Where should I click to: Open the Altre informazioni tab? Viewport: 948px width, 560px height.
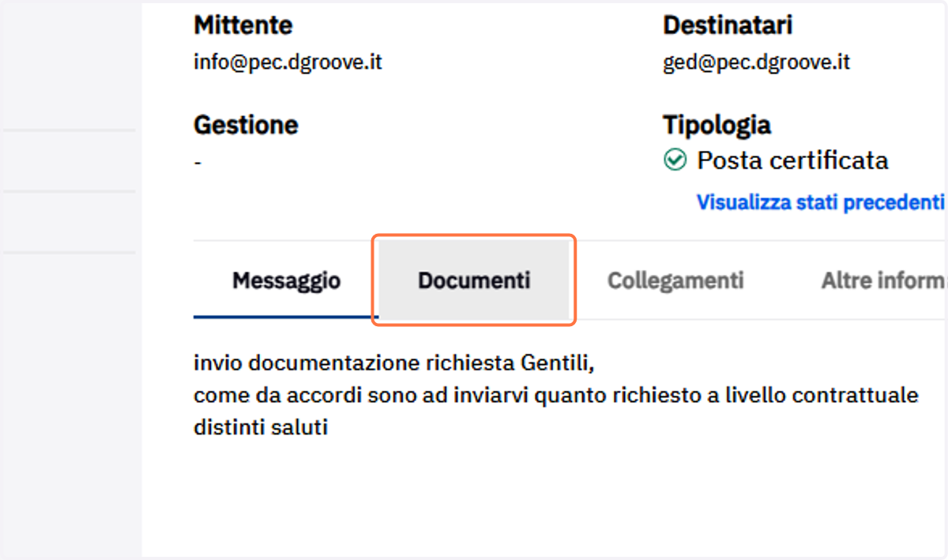click(884, 280)
